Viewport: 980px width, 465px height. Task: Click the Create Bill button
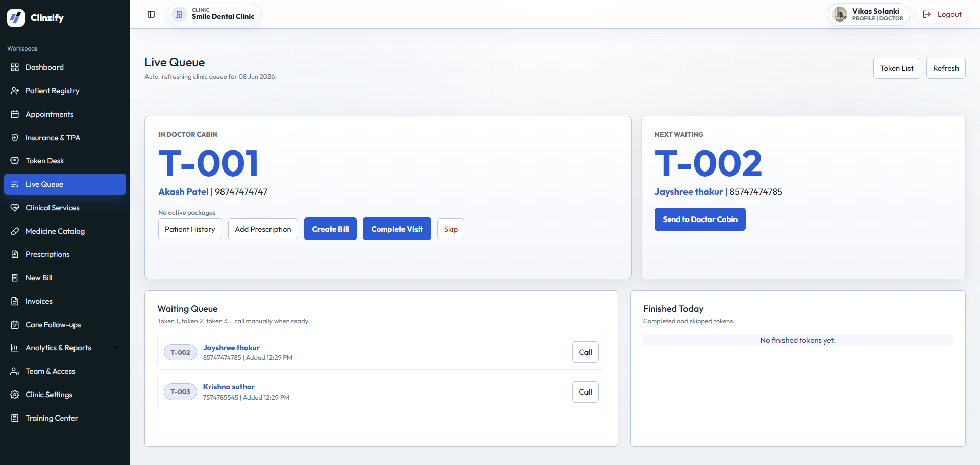tap(330, 229)
